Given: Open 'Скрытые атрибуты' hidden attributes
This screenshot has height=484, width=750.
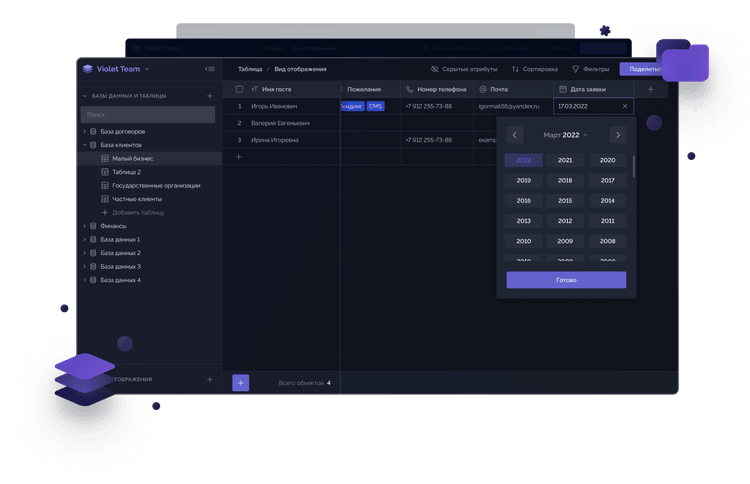Looking at the screenshot, I should [x=463, y=69].
